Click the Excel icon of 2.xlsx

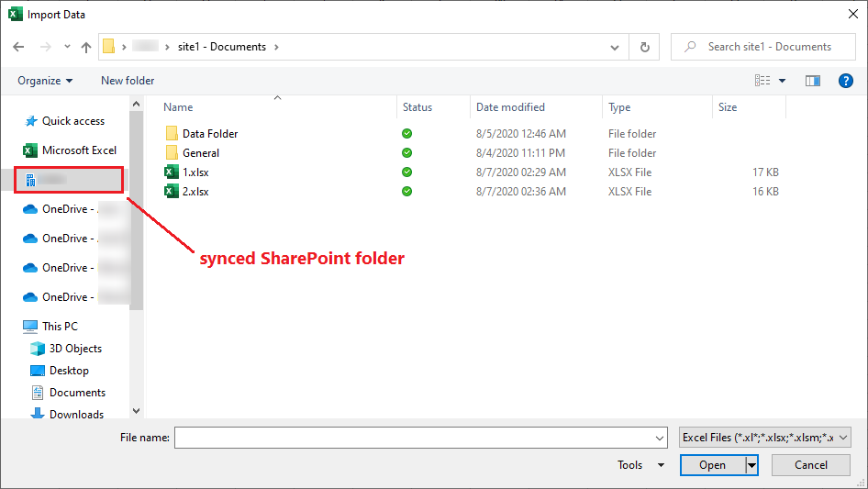(x=172, y=192)
